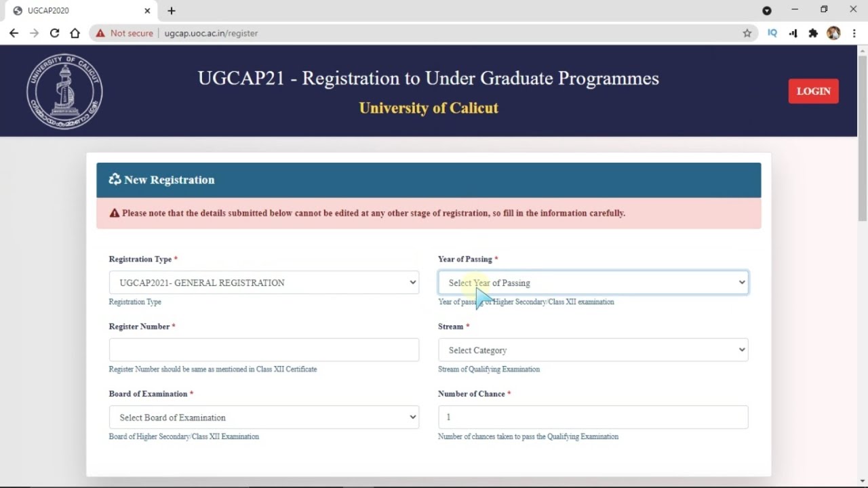Select the UGCAP2020 tab
The height and width of the screenshot is (488, 868).
[x=80, y=11]
